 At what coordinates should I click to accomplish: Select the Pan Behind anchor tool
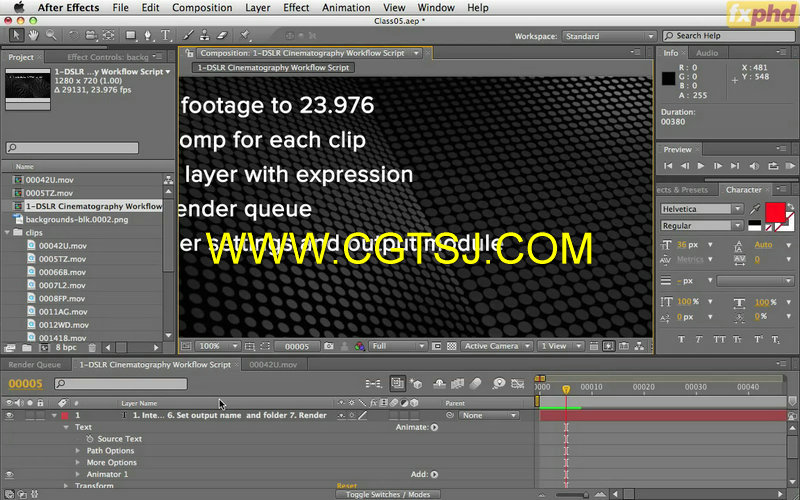click(109, 35)
